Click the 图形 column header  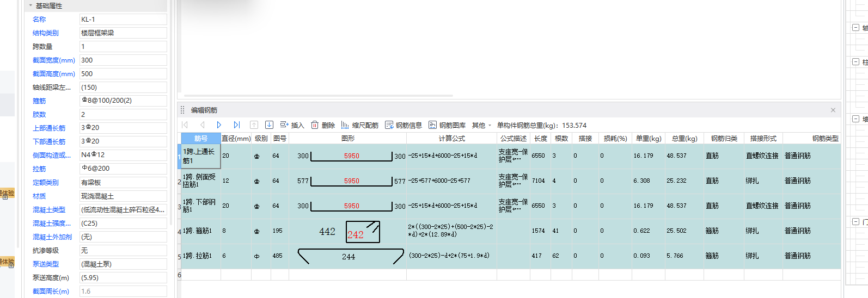[x=347, y=139]
